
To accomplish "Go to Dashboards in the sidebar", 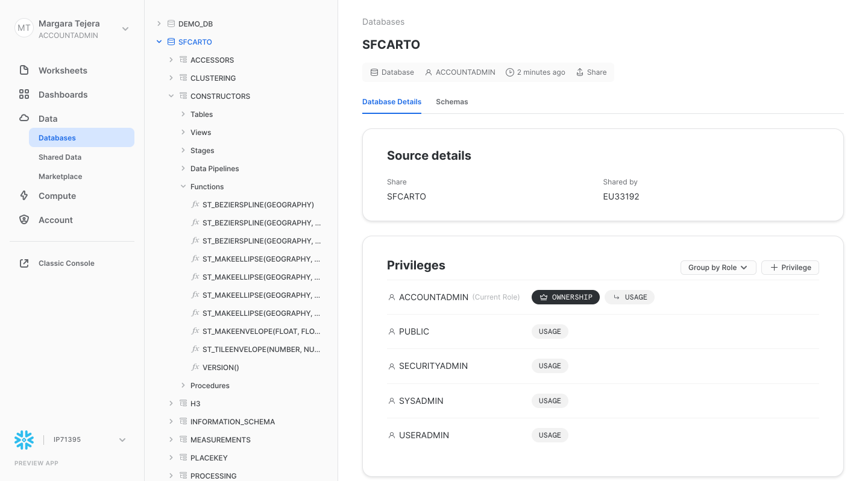I will 63,95.
